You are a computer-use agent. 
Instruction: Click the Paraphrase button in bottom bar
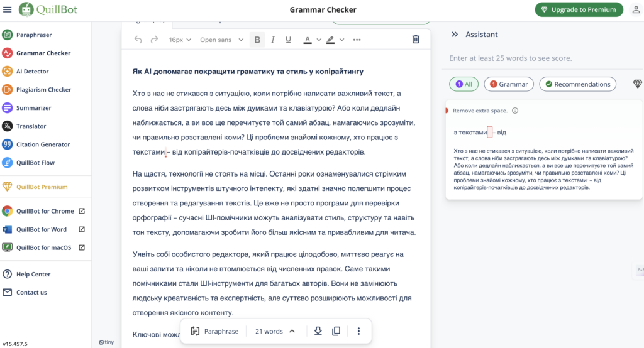pyautogui.click(x=214, y=331)
